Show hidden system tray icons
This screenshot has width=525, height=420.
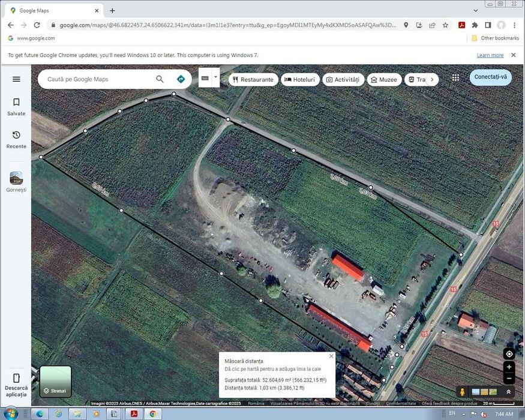tap(464, 414)
